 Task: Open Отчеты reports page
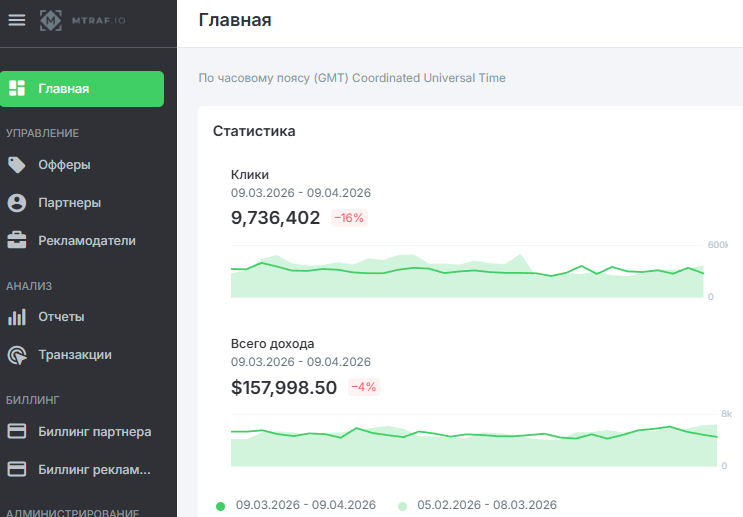pyautogui.click(x=61, y=317)
